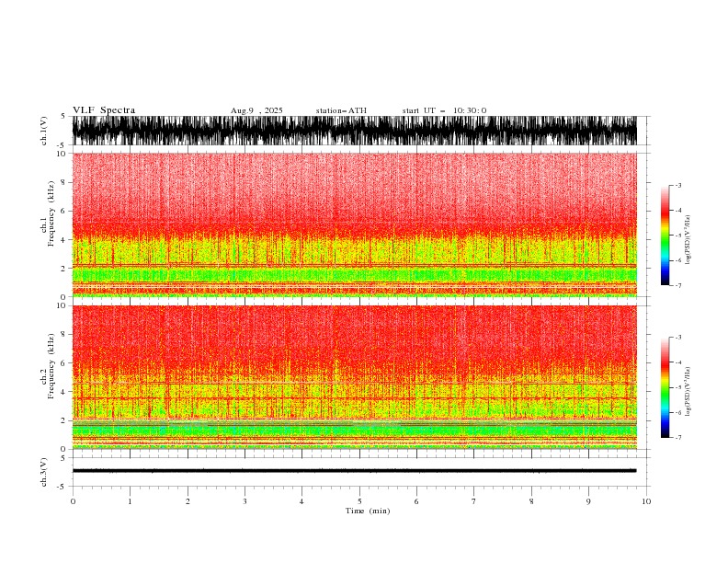Click the time axis tick label "8"
Viewport: 728px width, 563px height.
tap(531, 501)
